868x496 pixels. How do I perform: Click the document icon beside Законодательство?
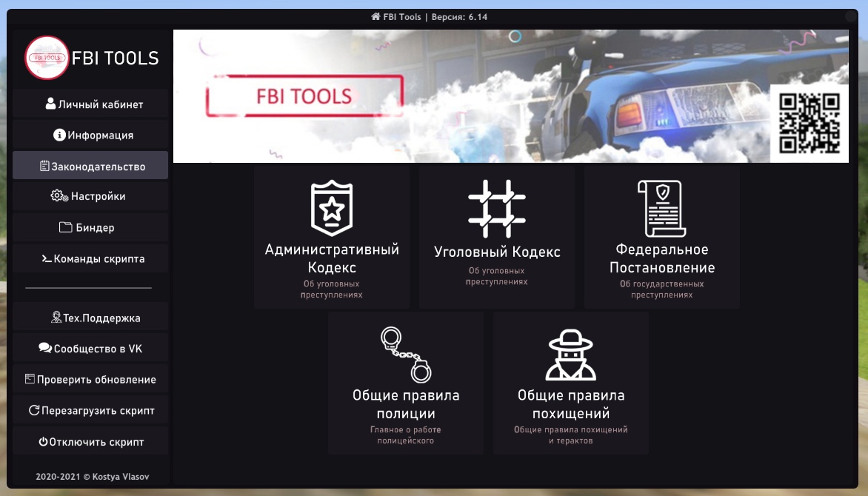45,166
